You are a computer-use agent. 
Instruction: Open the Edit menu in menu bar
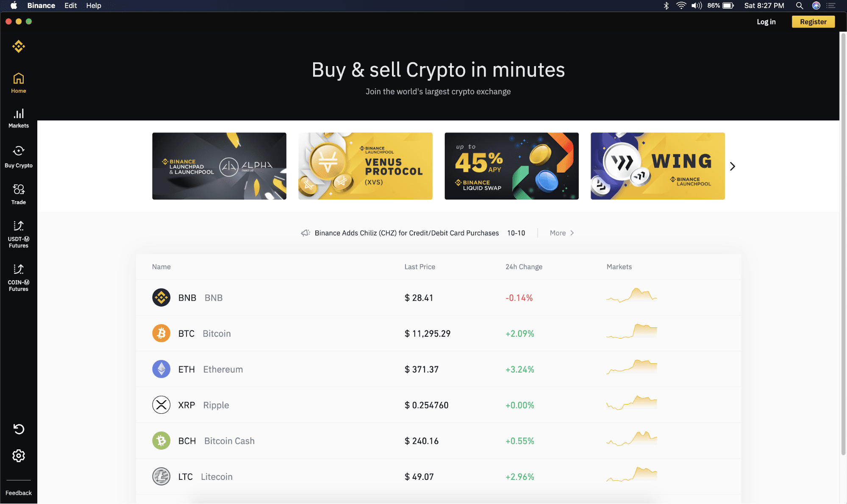click(x=70, y=6)
